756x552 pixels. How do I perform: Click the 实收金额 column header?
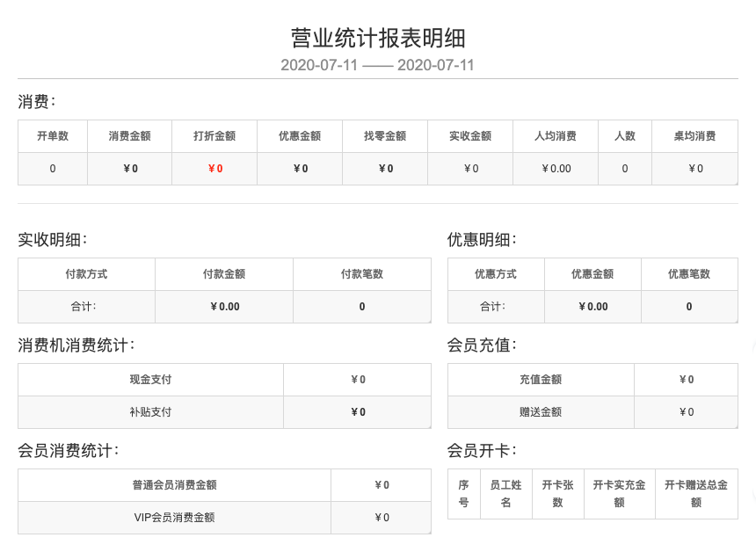[x=470, y=136]
